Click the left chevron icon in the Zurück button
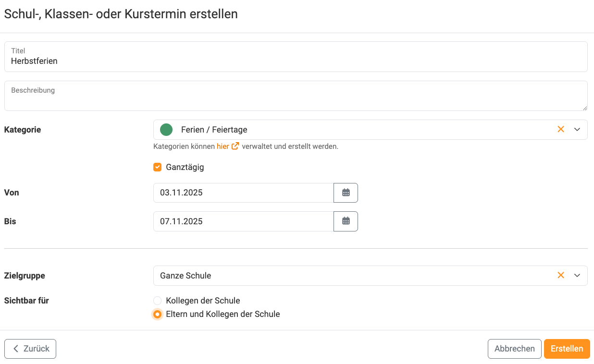This screenshot has height=364, width=594. point(15,349)
